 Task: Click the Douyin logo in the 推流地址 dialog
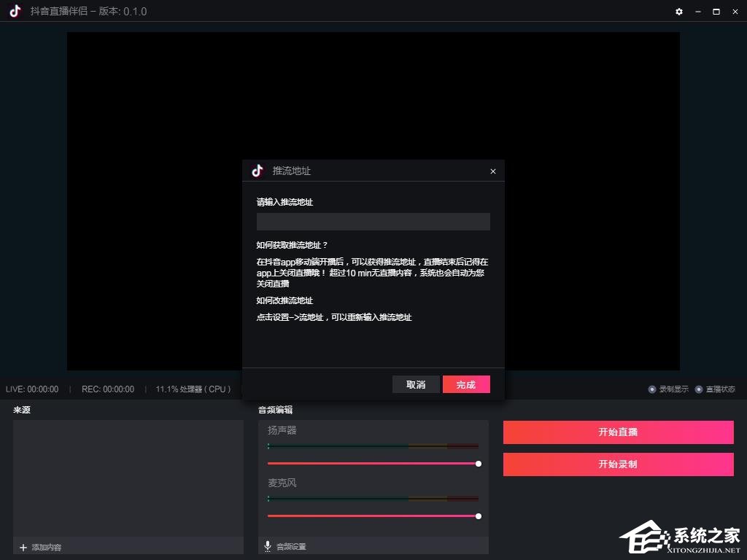[257, 171]
